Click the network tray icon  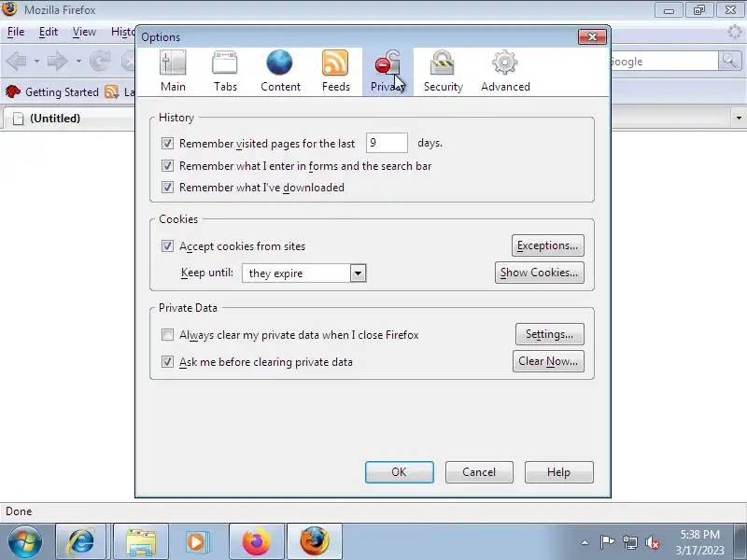(629, 542)
